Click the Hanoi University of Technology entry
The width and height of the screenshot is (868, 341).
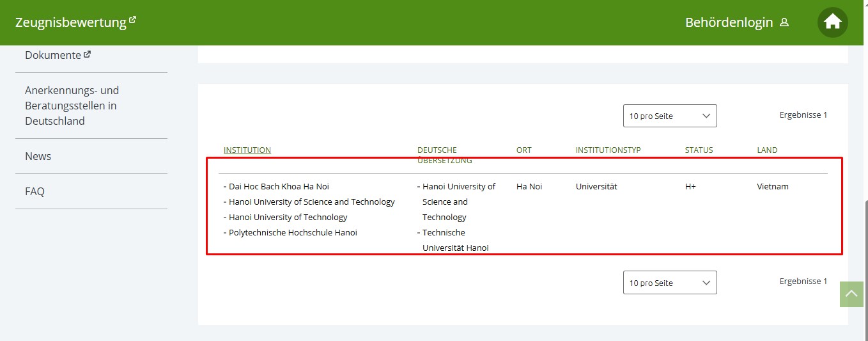[x=288, y=218]
